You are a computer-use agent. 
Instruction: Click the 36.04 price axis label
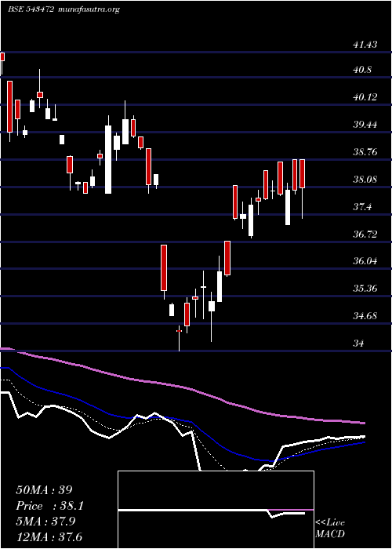[365, 261]
